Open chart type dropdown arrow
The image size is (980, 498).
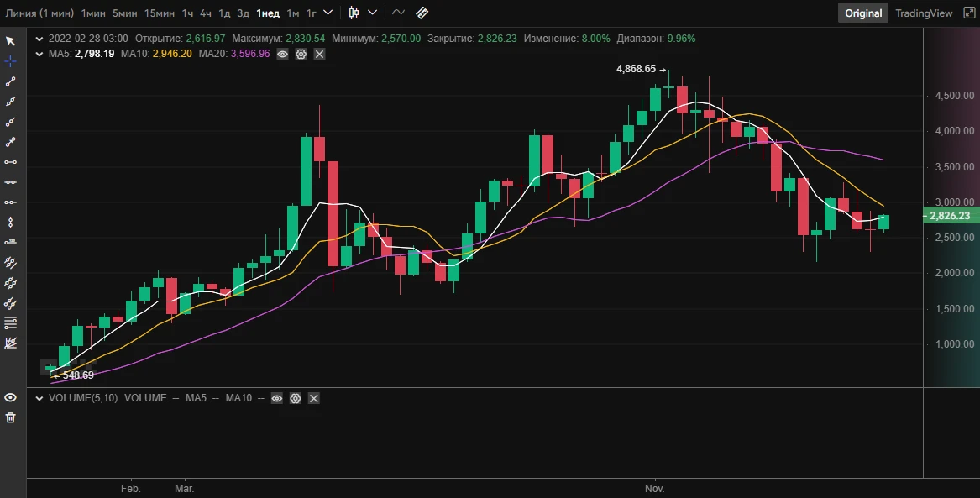pos(373,13)
